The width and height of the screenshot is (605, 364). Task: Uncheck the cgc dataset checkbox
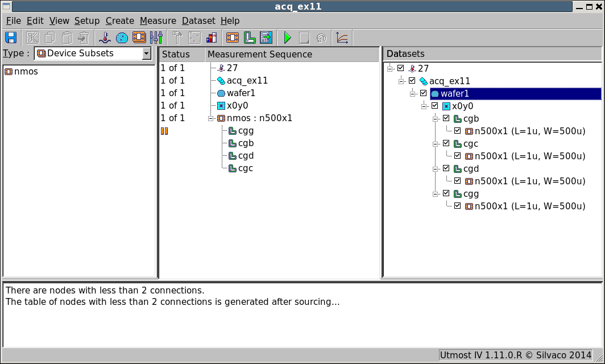click(446, 143)
